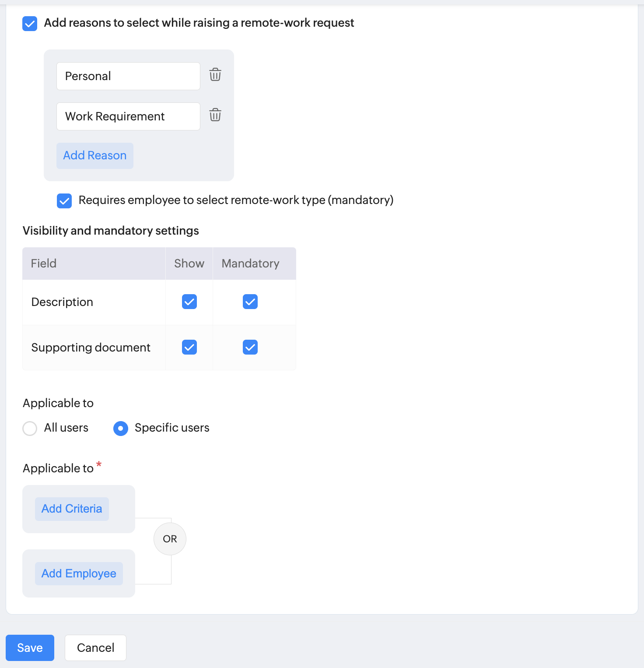Click the Mandatory column header
This screenshot has height=668, width=644.
250,264
